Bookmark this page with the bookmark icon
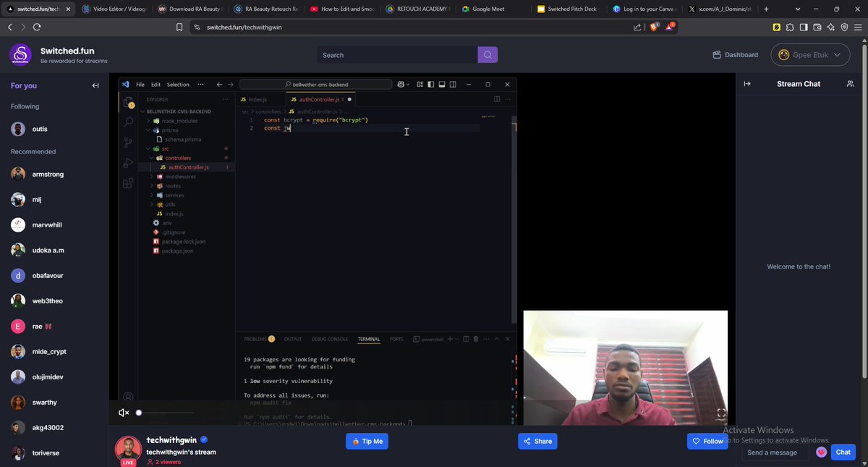868x467 pixels. (179, 27)
